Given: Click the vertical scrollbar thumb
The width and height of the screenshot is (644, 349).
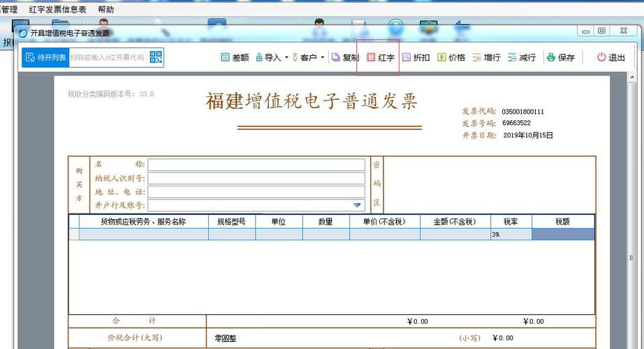Looking at the screenshot, I should click(631, 258).
